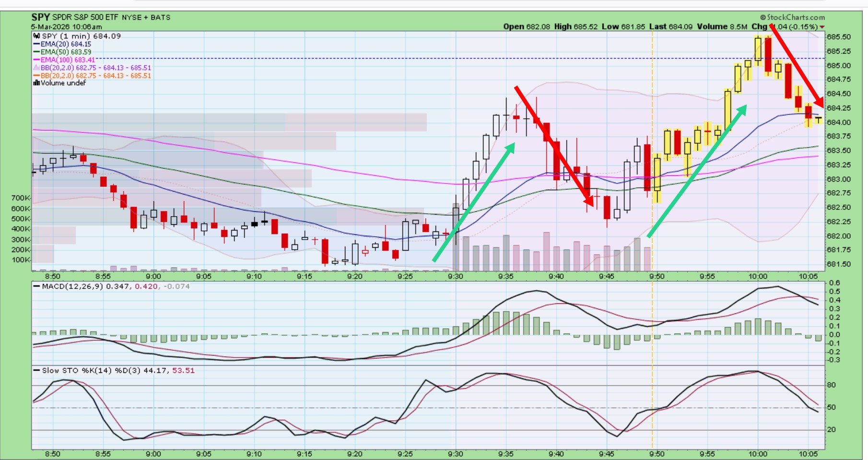Click the 682.50 price axis label
Screen dimensions: 868x460
click(x=839, y=207)
